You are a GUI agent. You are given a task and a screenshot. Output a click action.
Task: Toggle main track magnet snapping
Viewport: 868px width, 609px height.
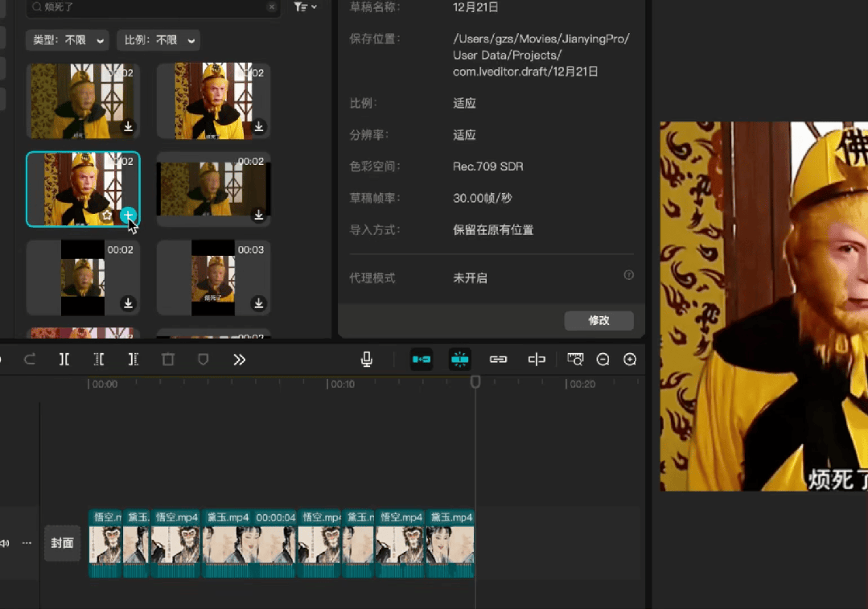(x=422, y=360)
